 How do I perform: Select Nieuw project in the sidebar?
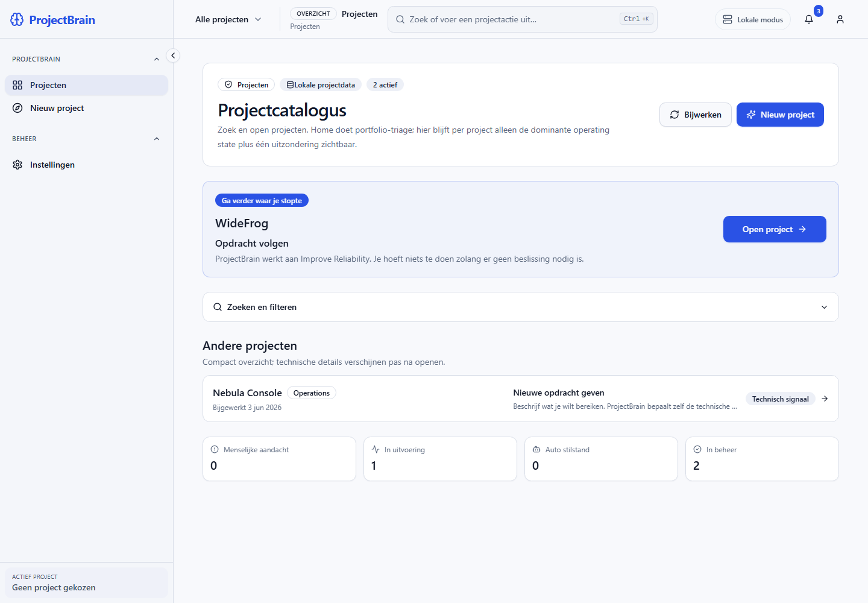click(x=86, y=108)
